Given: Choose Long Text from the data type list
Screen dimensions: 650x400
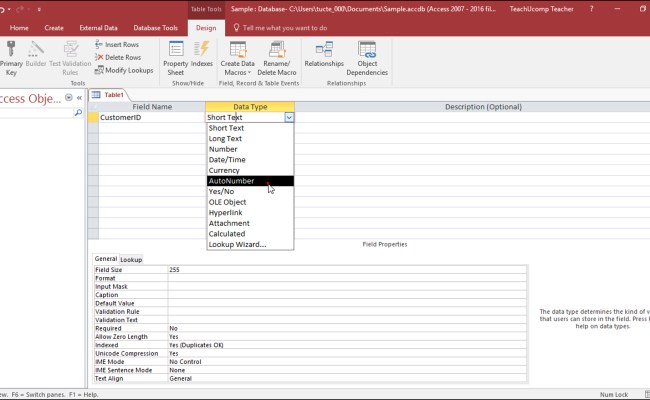Looking at the screenshot, I should pos(250,138).
